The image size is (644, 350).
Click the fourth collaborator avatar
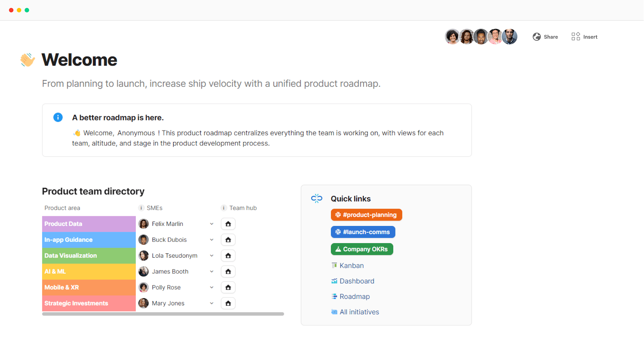pos(495,37)
